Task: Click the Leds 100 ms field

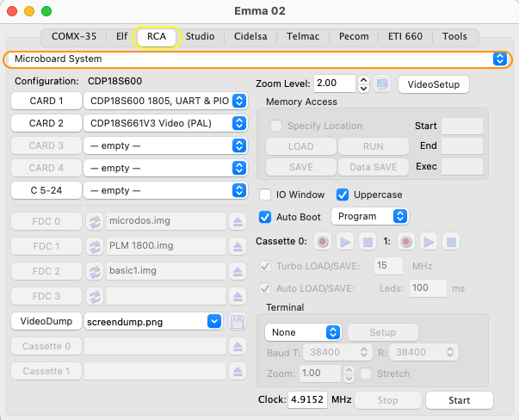Action: 428,288
